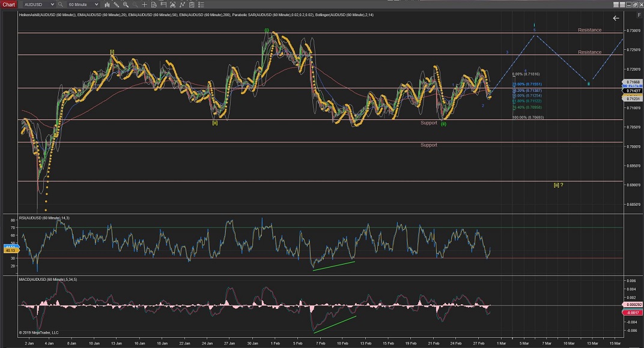This screenshot has height=348, width=644.
Task: Click the instrument search magnifier icon
Action: (60, 4)
